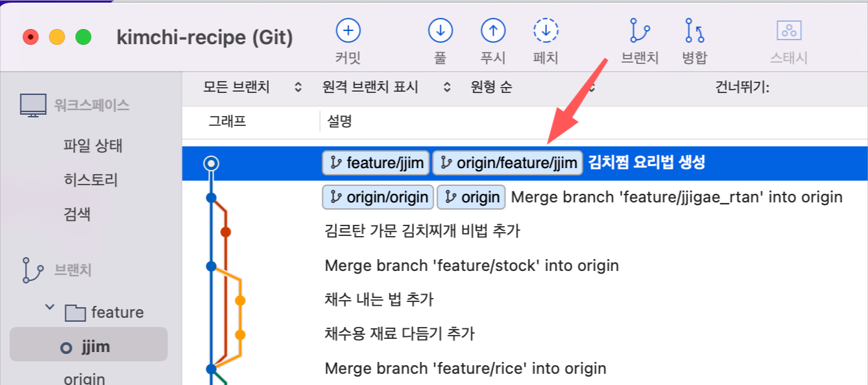Open 검색 in the sidebar
868x385 pixels.
(x=77, y=214)
